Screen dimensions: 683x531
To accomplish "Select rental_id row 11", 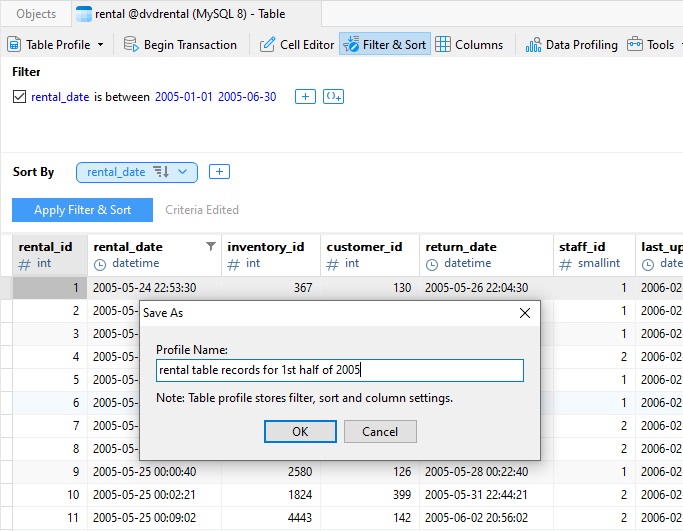I will tap(50, 518).
